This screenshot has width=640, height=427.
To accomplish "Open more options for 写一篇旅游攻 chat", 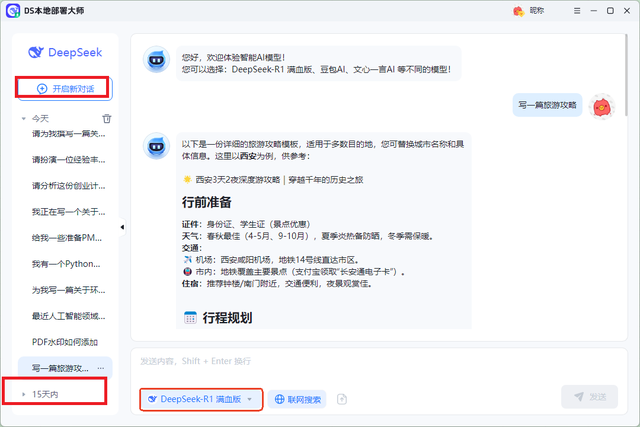I will click(100, 368).
